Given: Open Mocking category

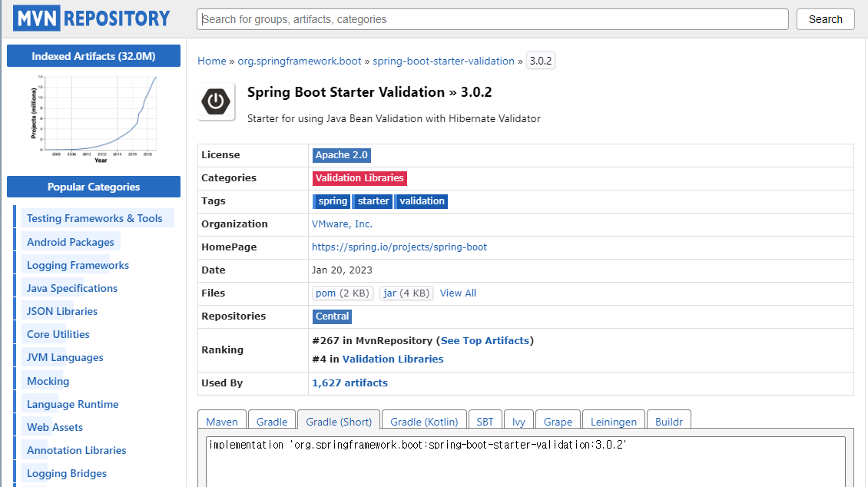Looking at the screenshot, I should (x=48, y=381).
